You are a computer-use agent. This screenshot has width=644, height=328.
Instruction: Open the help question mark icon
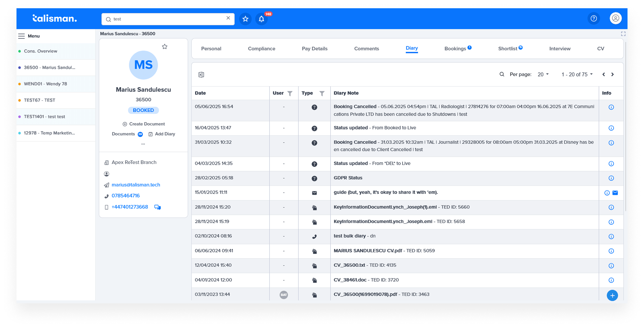593,18
